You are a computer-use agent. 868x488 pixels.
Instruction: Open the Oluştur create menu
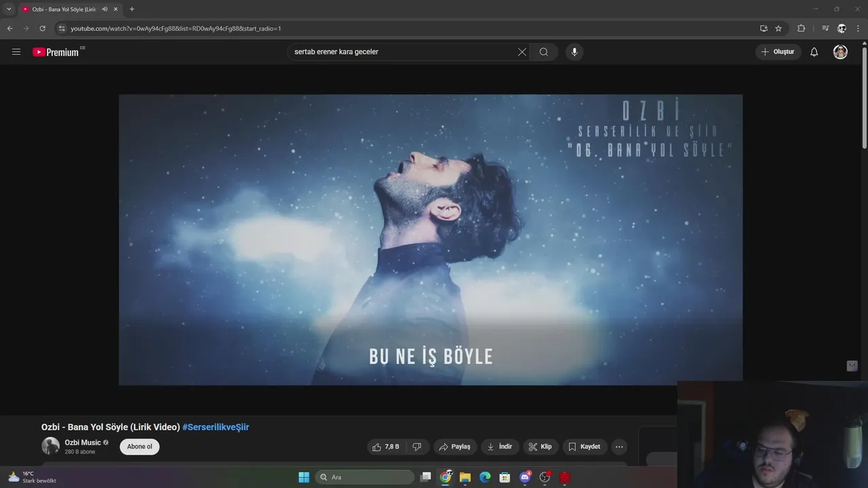point(778,52)
